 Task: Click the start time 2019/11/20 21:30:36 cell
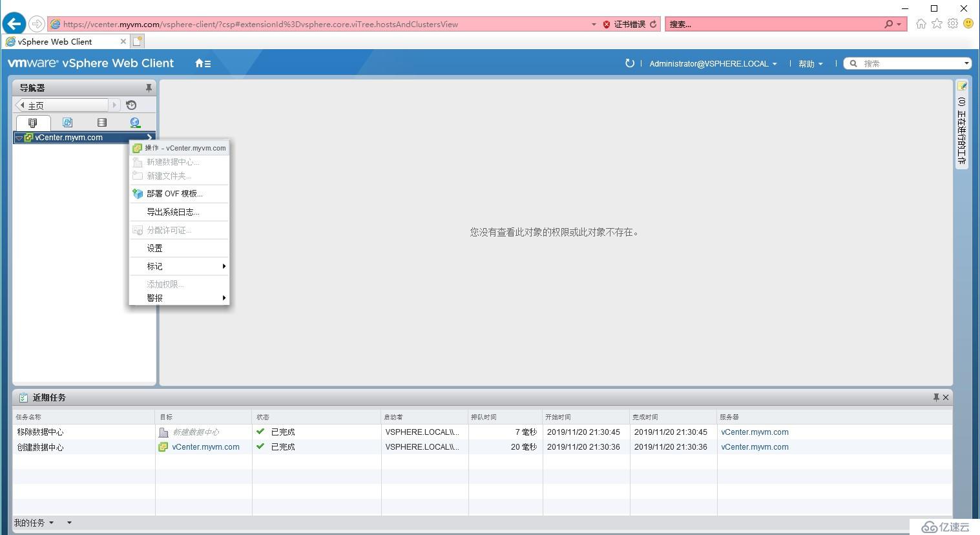click(x=587, y=446)
